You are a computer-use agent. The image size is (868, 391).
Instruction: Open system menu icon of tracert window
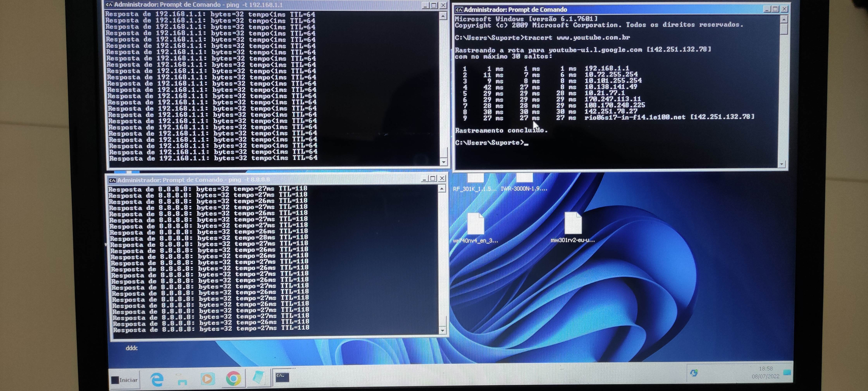[x=459, y=10]
